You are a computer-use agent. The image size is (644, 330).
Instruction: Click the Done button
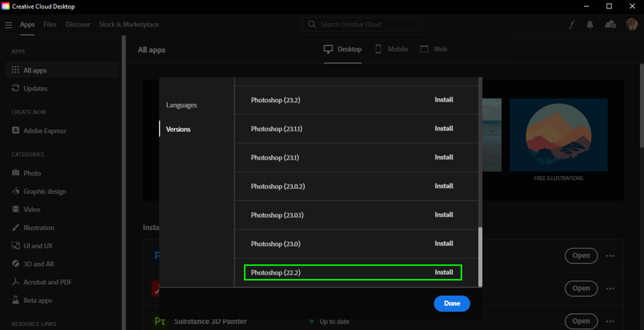tap(452, 304)
